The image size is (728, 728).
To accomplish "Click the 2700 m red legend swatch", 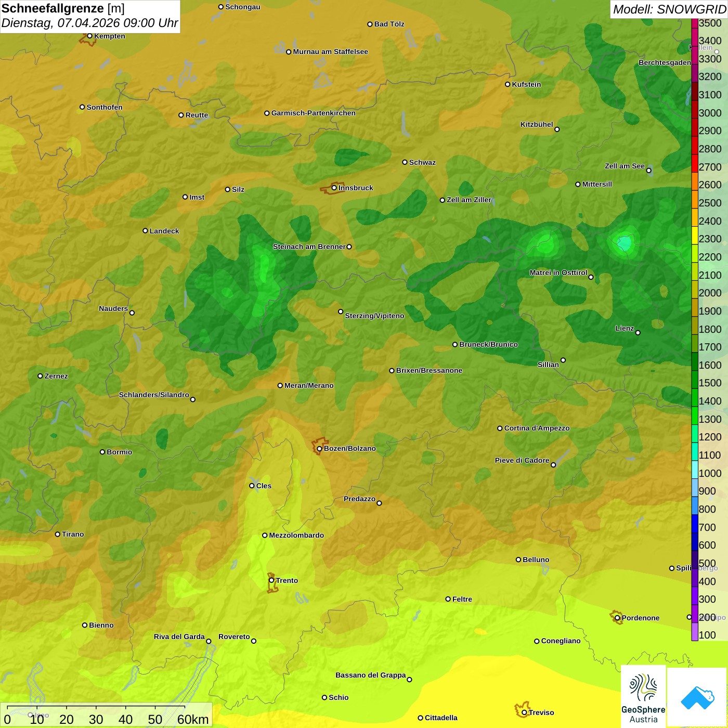I will [x=695, y=163].
